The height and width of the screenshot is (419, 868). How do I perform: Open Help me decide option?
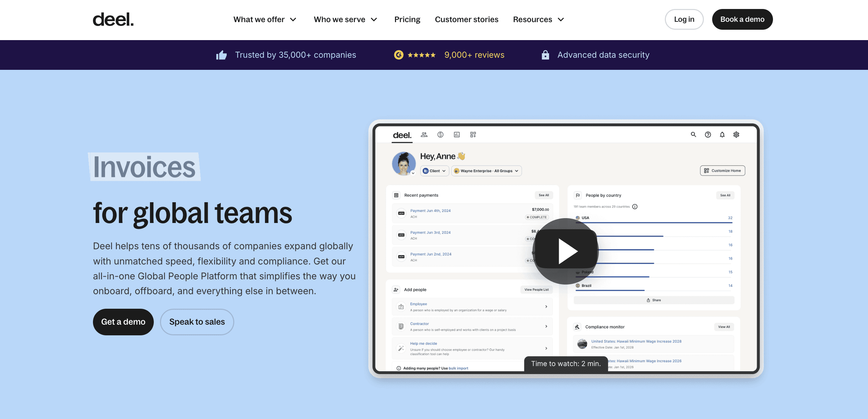tap(472, 348)
